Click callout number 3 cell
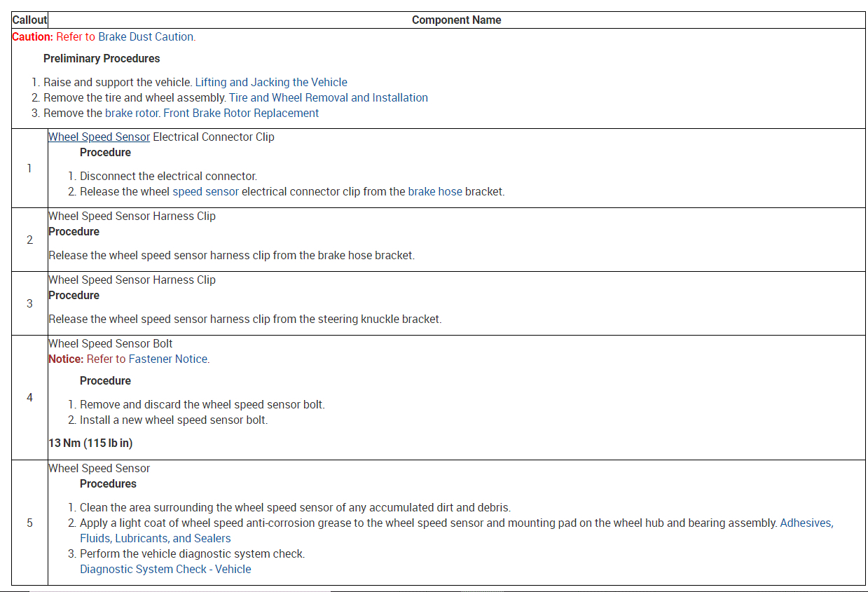Viewport: 868px width, 592px height. (x=29, y=303)
